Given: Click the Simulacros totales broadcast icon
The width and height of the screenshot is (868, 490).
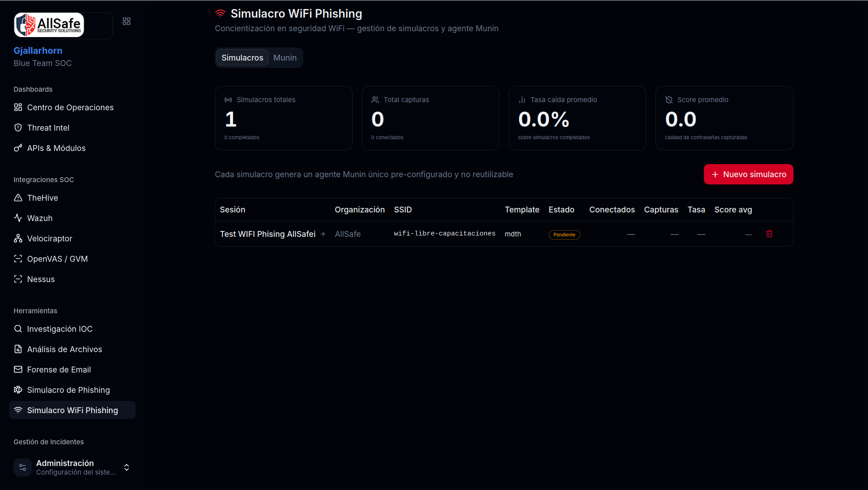Looking at the screenshot, I should click(x=228, y=99).
